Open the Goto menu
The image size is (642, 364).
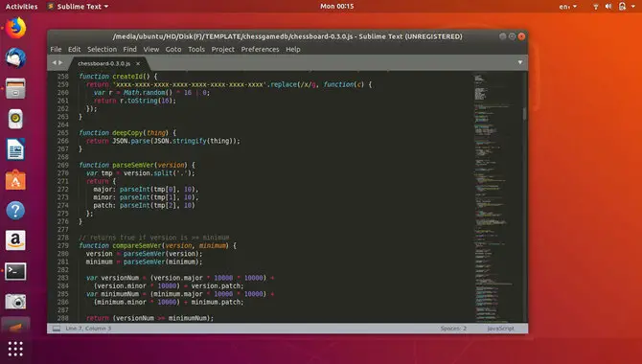point(173,49)
